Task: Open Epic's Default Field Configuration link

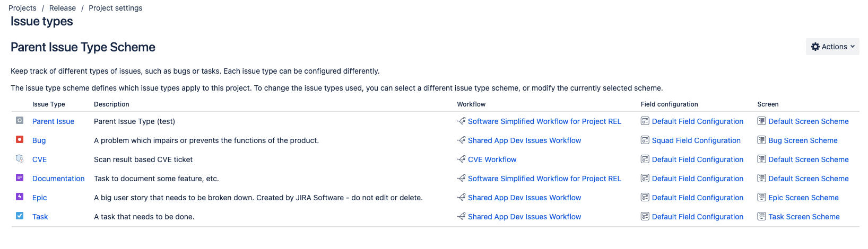Action: [698, 198]
